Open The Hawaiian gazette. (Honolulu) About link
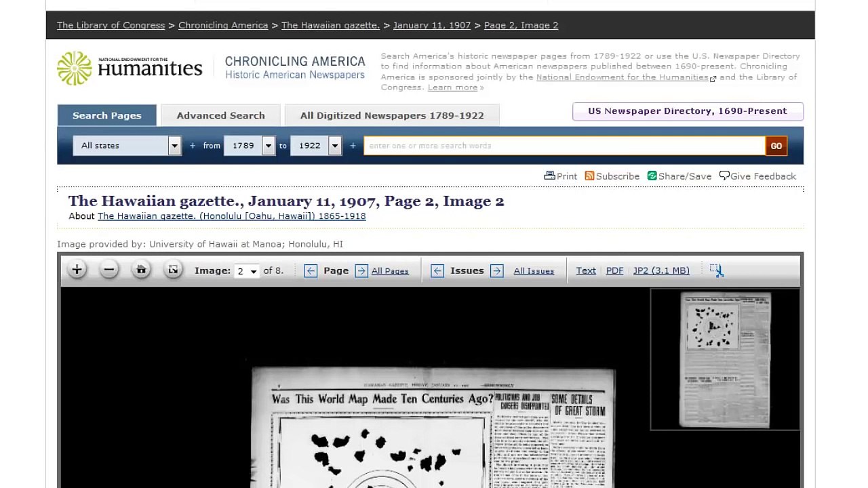The width and height of the screenshot is (868, 488). [232, 216]
